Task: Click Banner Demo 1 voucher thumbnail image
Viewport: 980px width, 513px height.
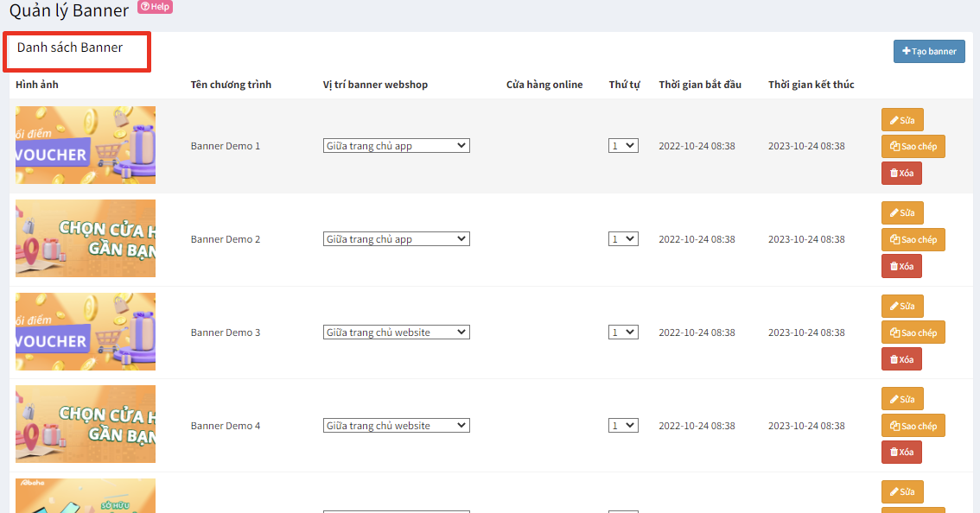Action: tap(86, 145)
